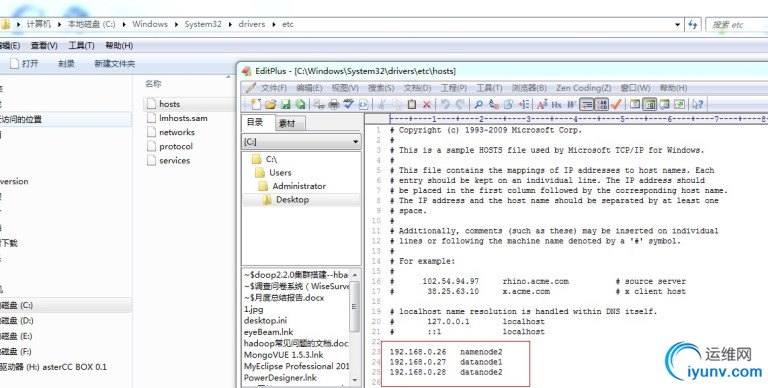Toggle the first window panel icon after checkmark
Image resolution: width=768 pixels, height=388 pixels.
[x=635, y=104]
